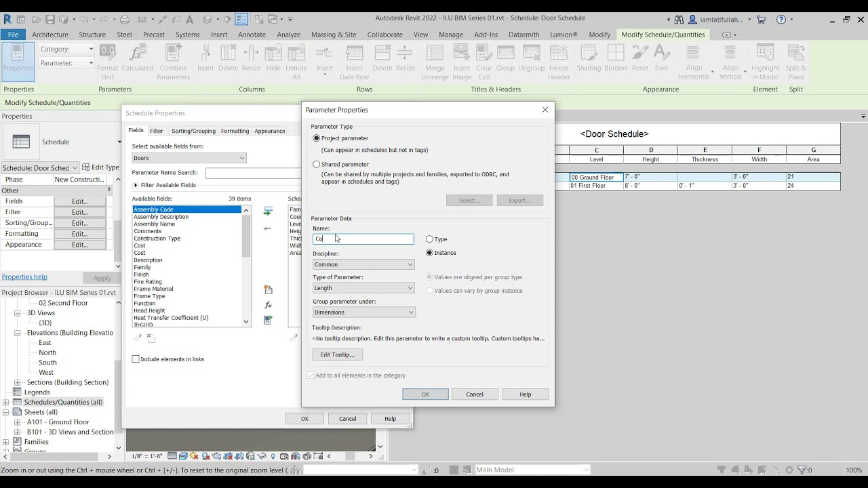
Task: Click Insert Data Row in the ribbon
Action: click(354, 61)
